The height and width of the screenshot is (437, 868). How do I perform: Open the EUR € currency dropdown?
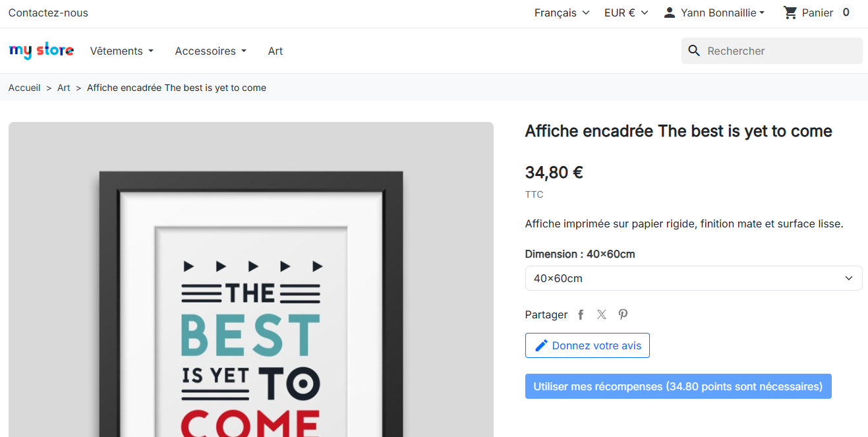626,13
